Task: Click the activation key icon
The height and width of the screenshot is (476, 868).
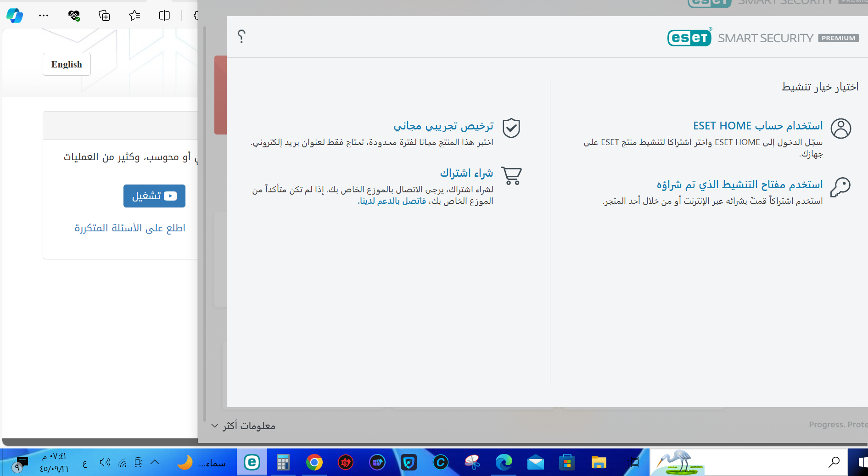Action: pos(840,187)
